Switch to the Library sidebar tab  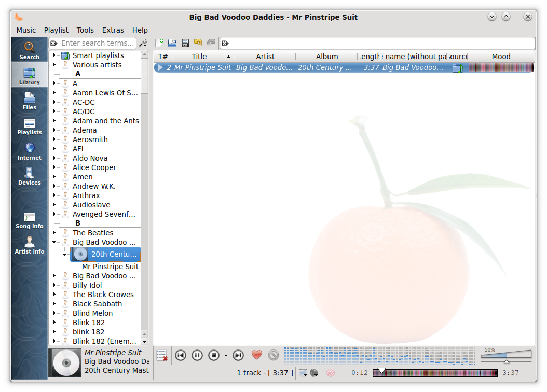tap(29, 75)
